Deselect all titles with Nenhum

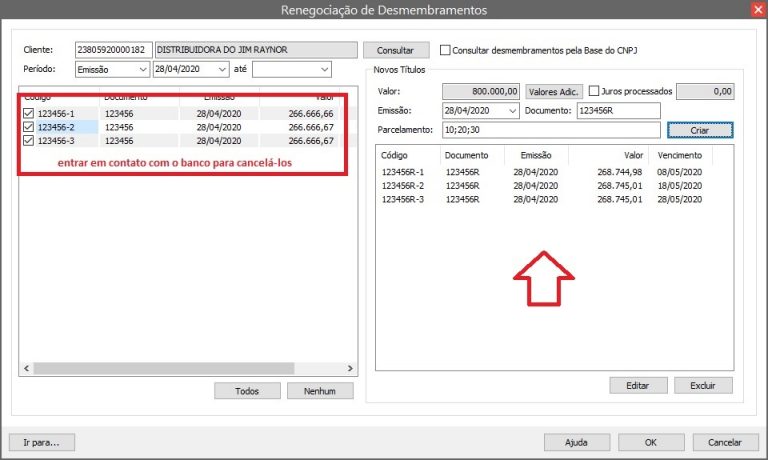320,391
